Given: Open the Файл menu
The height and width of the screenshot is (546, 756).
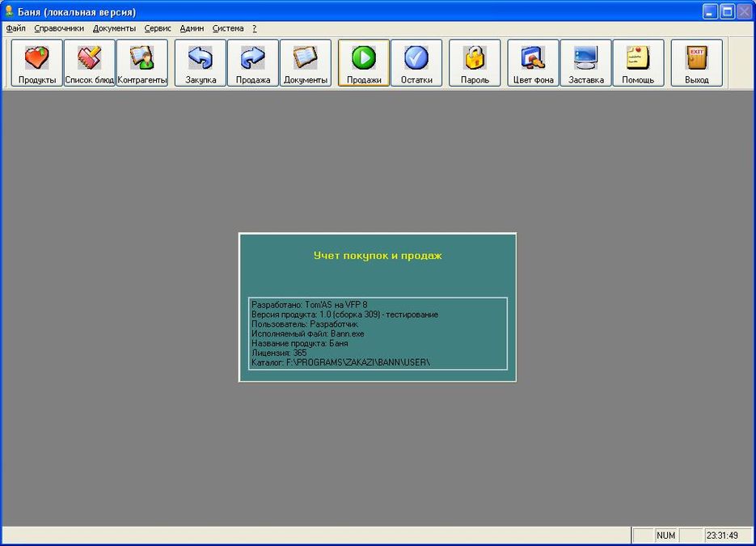Looking at the screenshot, I should click(x=16, y=28).
